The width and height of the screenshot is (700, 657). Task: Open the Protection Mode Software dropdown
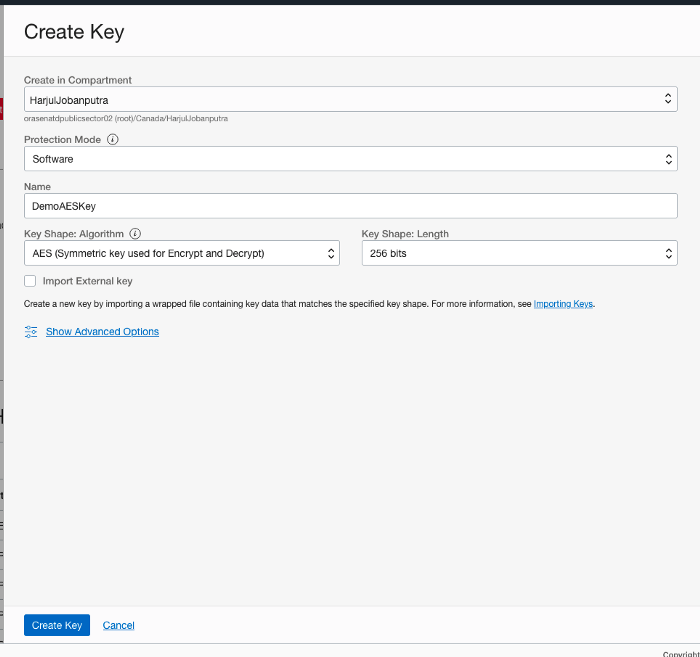point(340,159)
